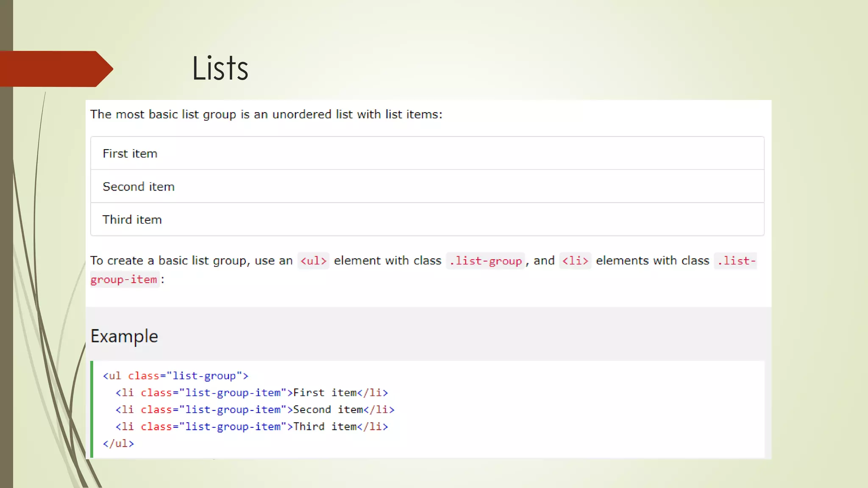Click the group-item inline code text
The height and width of the screenshot is (488, 868).
click(124, 280)
